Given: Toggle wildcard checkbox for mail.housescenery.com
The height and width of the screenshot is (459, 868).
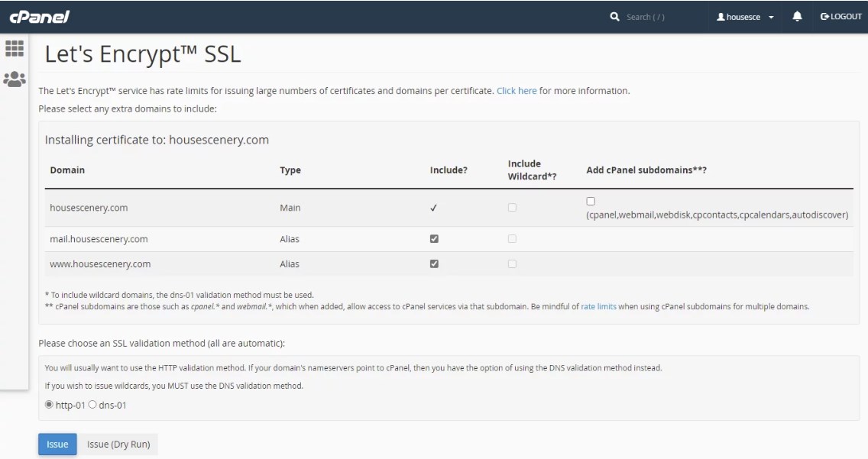Looking at the screenshot, I should click(512, 239).
